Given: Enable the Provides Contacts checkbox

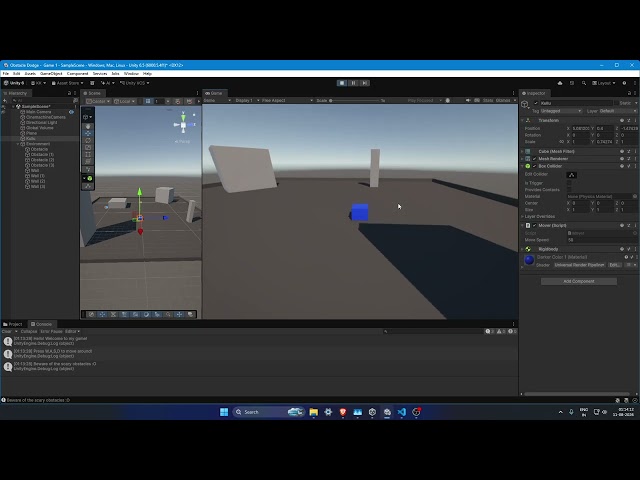Looking at the screenshot, I should 569,190.
